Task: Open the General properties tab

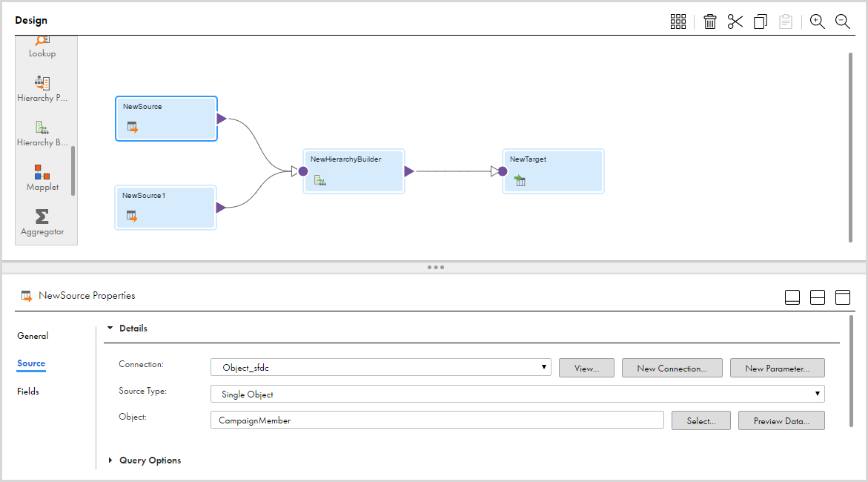Action: point(33,336)
